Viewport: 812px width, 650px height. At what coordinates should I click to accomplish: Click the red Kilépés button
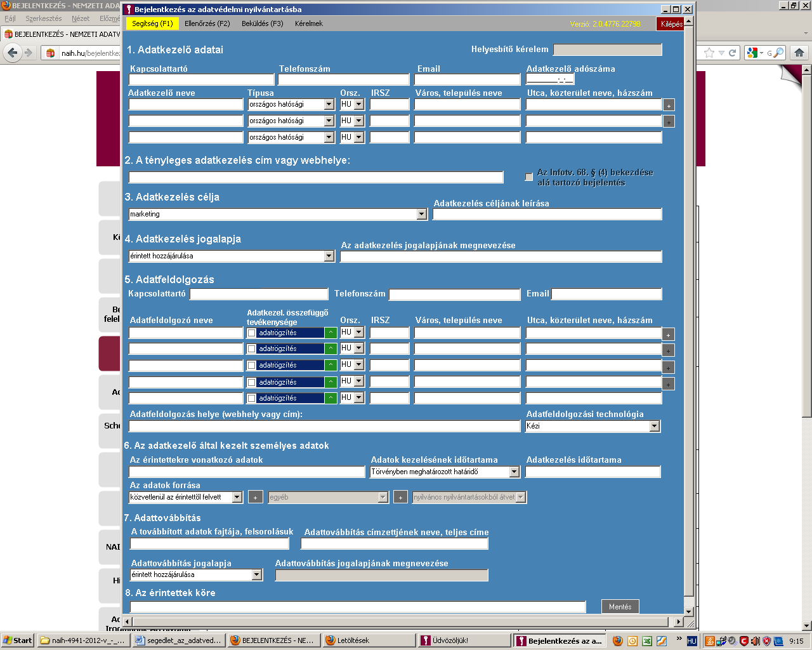pyautogui.click(x=670, y=23)
